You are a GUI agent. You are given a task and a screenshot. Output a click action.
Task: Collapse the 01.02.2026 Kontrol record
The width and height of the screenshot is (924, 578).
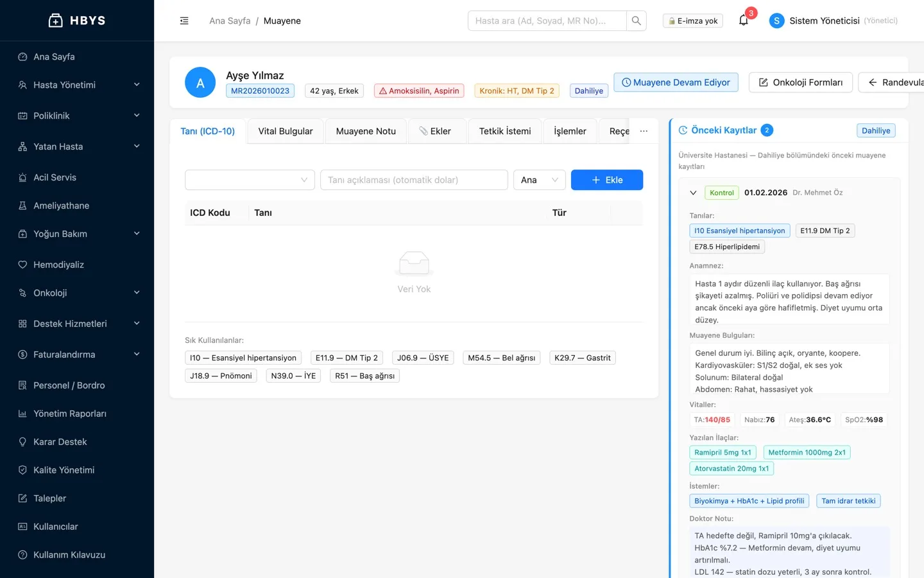coord(693,193)
